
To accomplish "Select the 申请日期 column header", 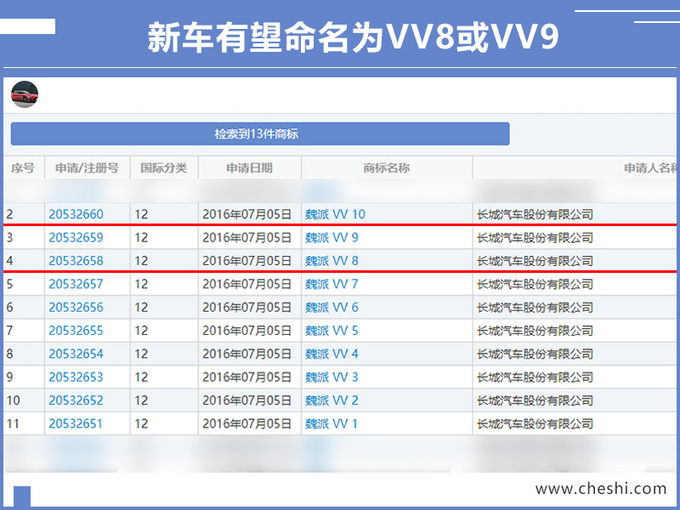I will [249, 168].
